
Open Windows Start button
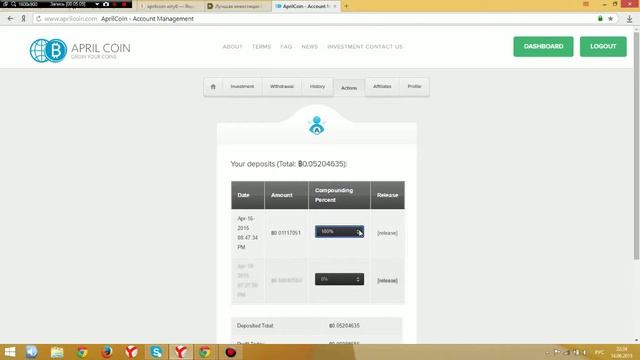[10, 352]
